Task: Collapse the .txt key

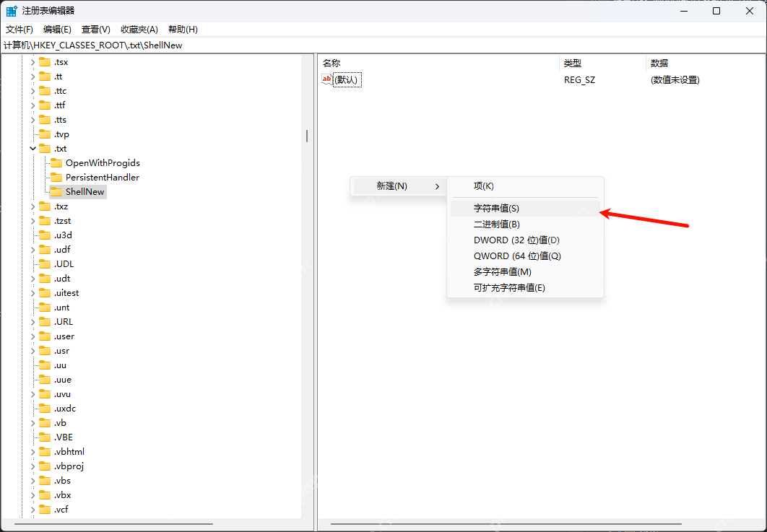Action: (32, 149)
